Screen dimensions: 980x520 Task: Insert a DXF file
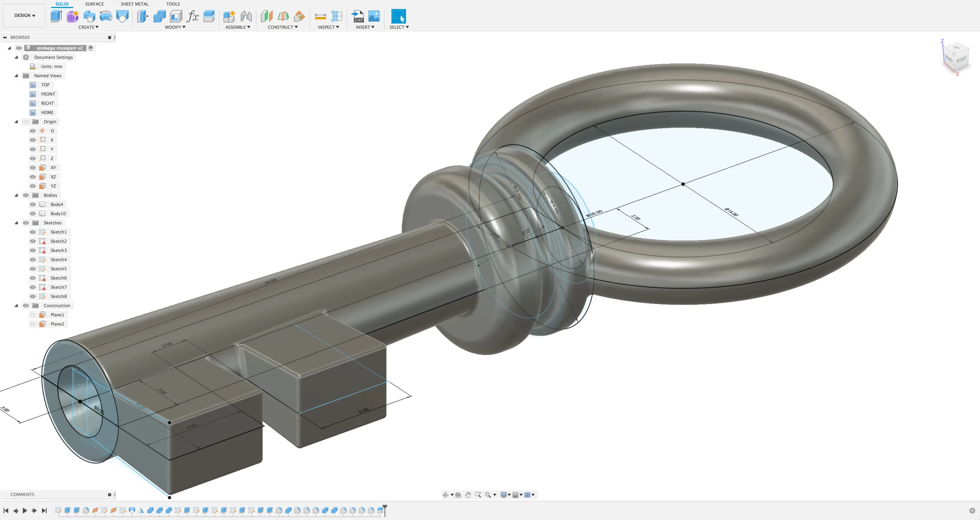pos(358,16)
